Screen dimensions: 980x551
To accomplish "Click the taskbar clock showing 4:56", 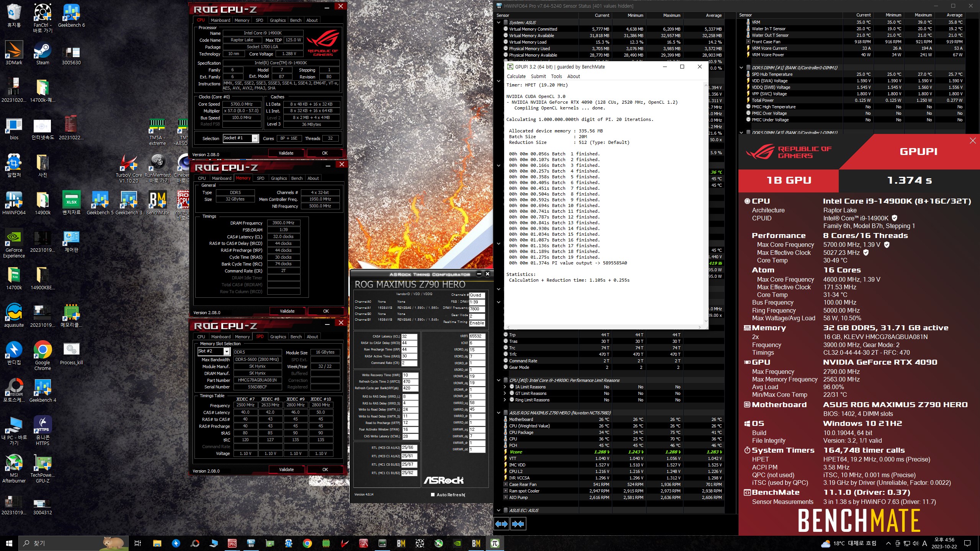I will click(x=944, y=543).
